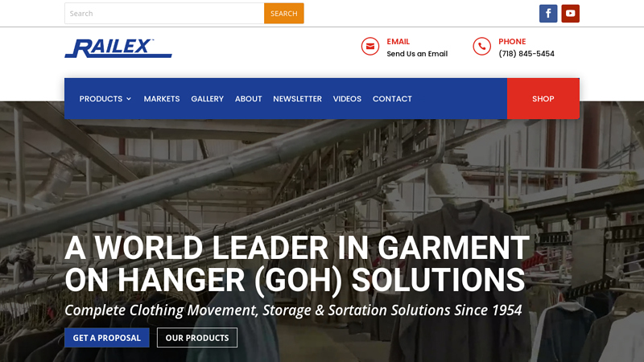This screenshot has height=362, width=644.
Task: Click the Send Us an Email link
Action: (417, 54)
